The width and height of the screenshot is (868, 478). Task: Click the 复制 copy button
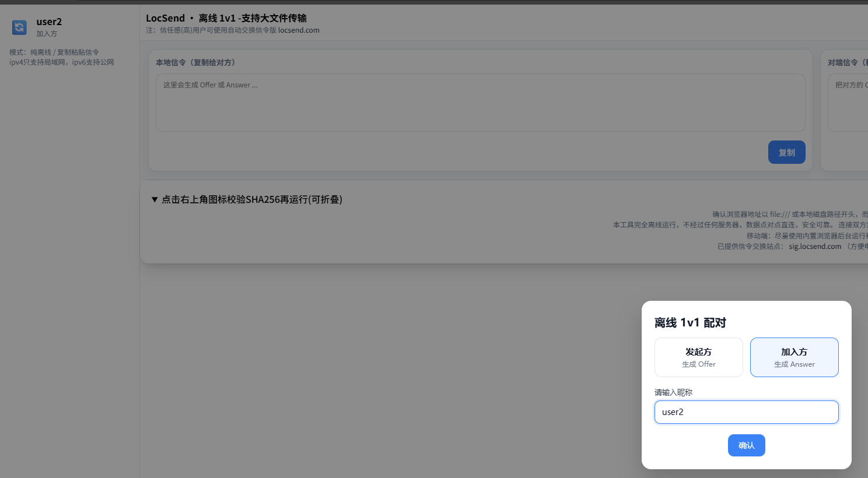tap(786, 152)
